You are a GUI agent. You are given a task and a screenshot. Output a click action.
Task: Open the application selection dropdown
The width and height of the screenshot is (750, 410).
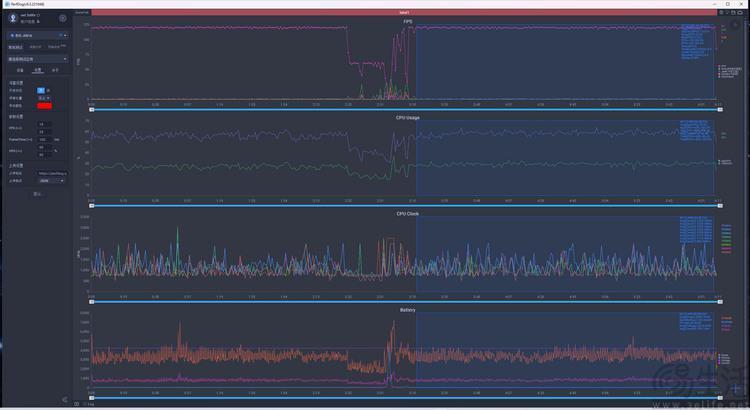pyautogui.click(x=37, y=59)
